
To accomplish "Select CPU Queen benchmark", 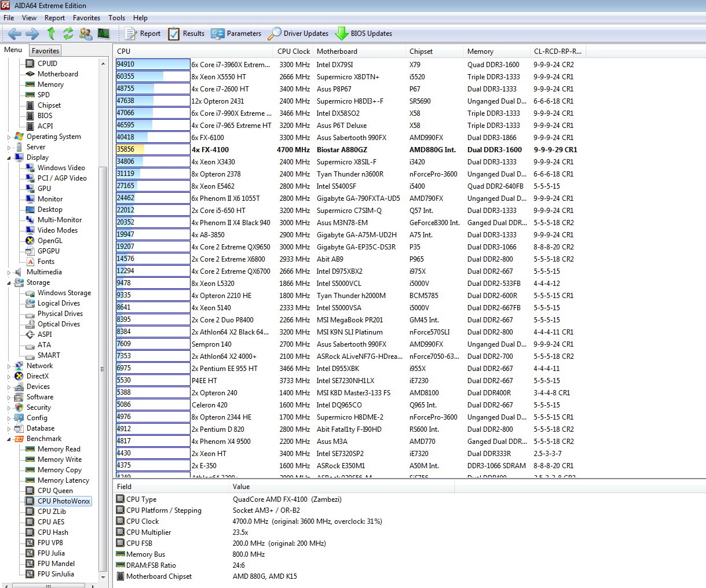I will 55,491.
